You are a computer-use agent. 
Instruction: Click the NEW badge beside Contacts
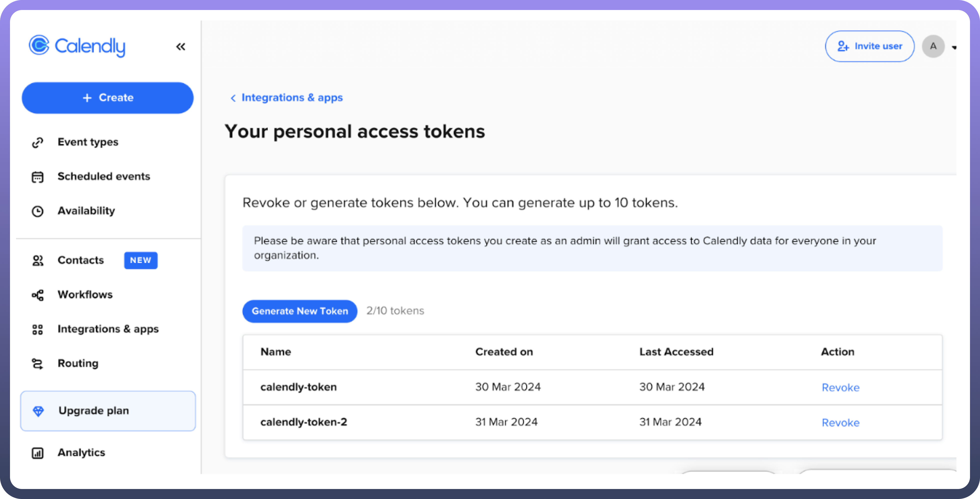pos(141,261)
